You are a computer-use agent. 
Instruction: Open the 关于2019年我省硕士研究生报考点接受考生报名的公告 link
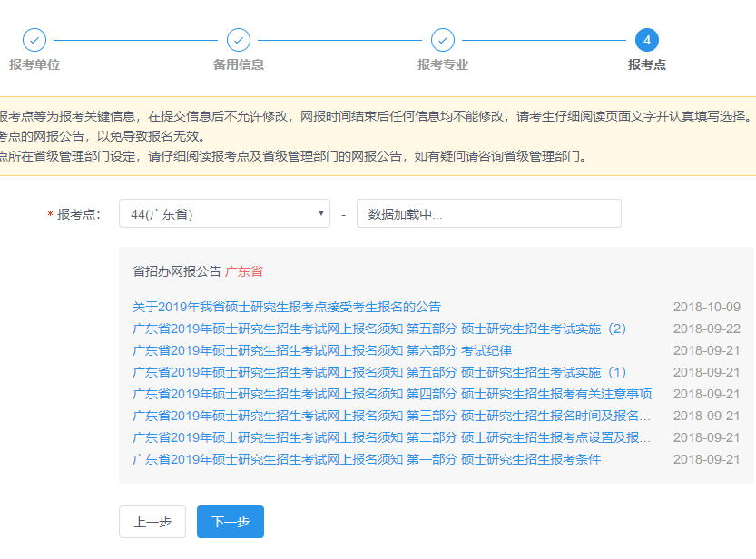pyautogui.click(x=287, y=307)
